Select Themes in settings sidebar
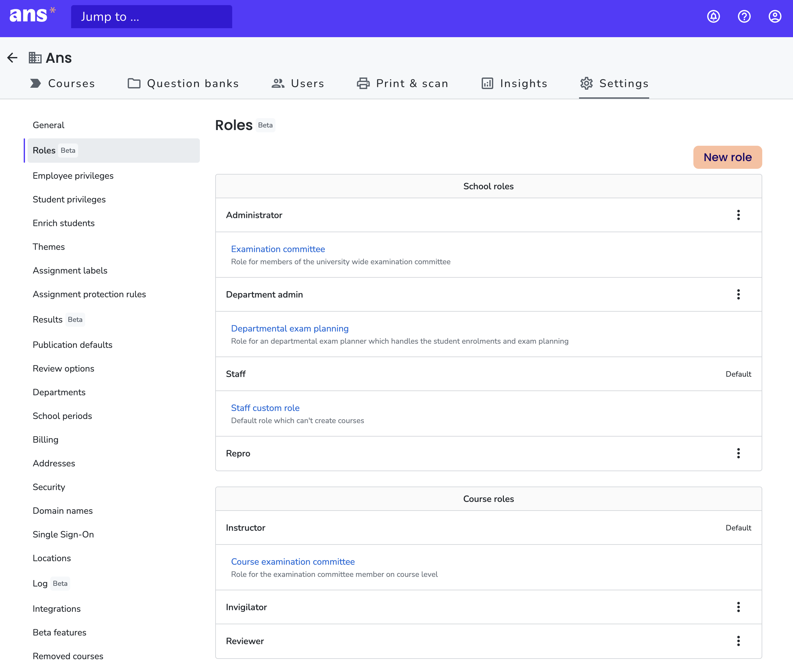Image resolution: width=793 pixels, height=672 pixels. [x=113, y=247]
